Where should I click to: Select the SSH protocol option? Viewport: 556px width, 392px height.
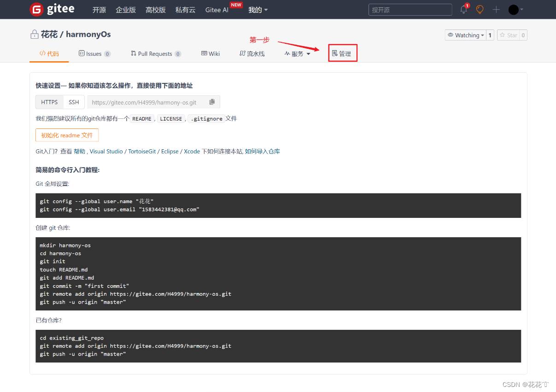74,102
